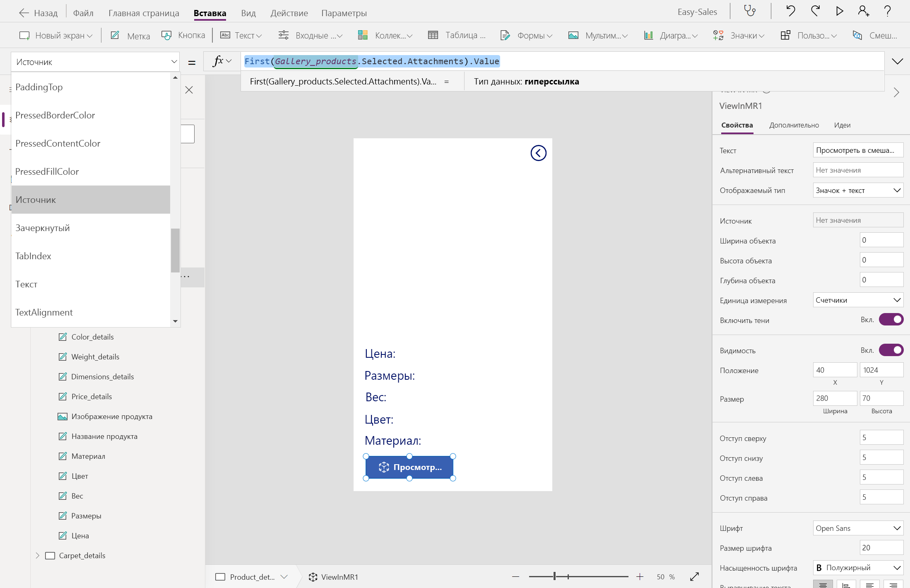The image size is (910, 588).
Task: Select Bold Полужирный font weight dropdown
Action: [x=857, y=568]
